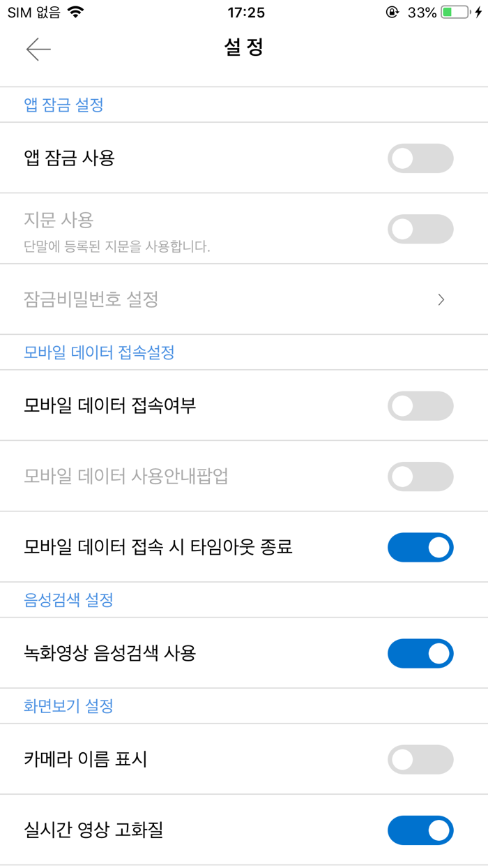488x868 pixels.
Task: Tap the orientation lock icon in status bar
Action: point(392,11)
